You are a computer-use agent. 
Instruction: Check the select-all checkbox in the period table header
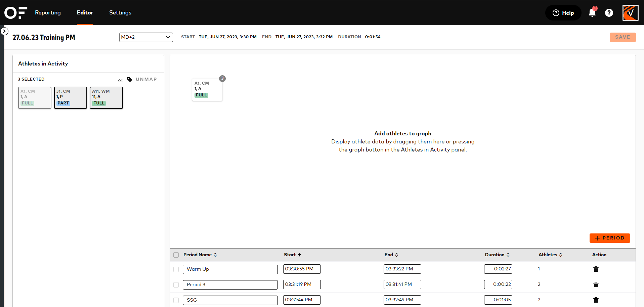click(176, 255)
